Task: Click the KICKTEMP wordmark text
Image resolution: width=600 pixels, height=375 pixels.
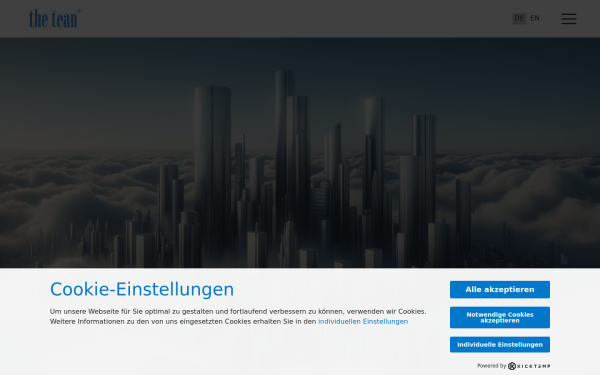Action: tap(533, 366)
